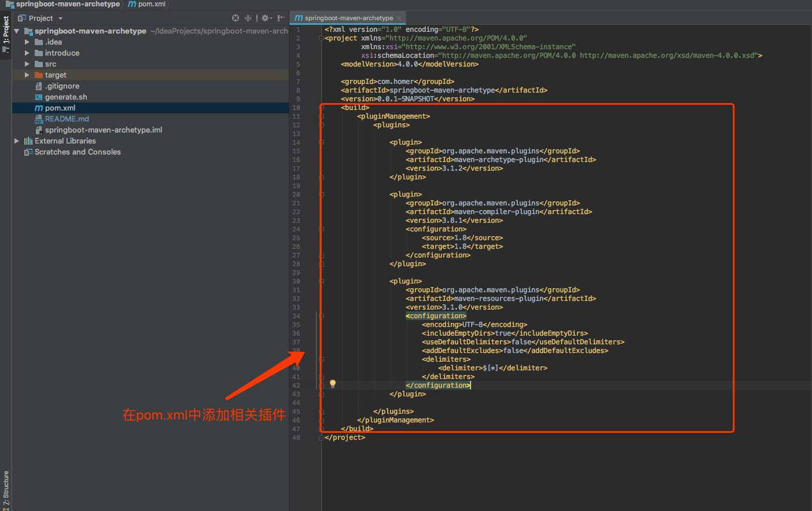This screenshot has width=812, height=511.
Task: Click the Maven icon in breadcrumb bar
Action: tap(132, 4)
